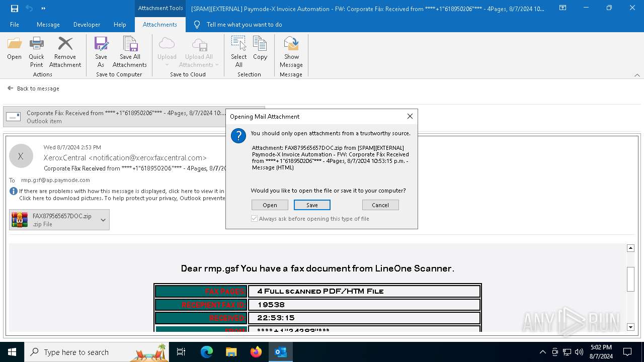The height and width of the screenshot is (362, 644).
Task: Click the taskbar search box
Action: coord(97,352)
